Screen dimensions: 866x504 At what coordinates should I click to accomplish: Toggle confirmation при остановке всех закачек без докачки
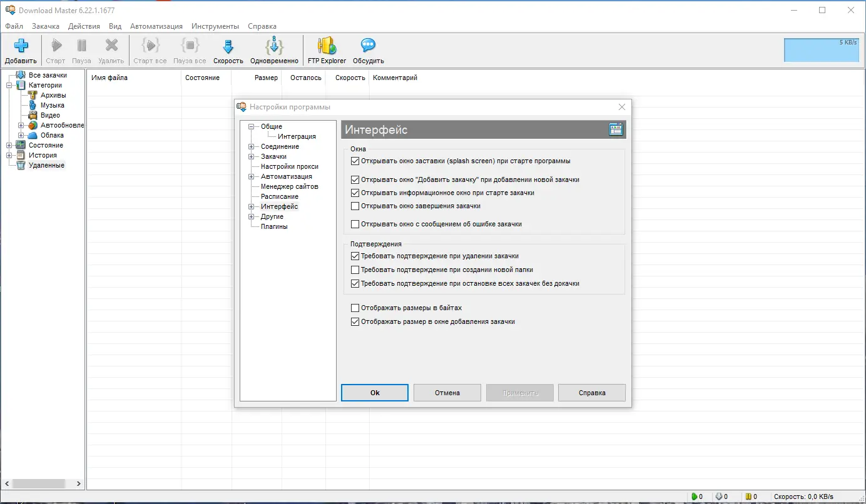click(x=355, y=283)
